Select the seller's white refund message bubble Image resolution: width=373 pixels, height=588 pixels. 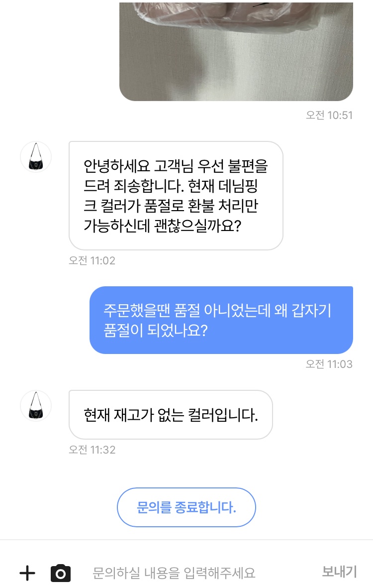[x=176, y=195]
